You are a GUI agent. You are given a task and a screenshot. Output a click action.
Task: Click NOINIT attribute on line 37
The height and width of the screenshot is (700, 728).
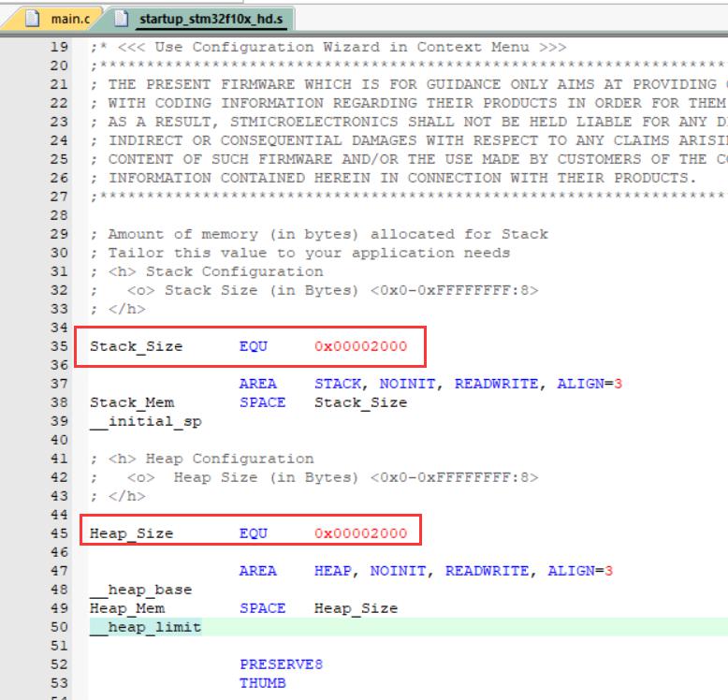pyautogui.click(x=408, y=384)
